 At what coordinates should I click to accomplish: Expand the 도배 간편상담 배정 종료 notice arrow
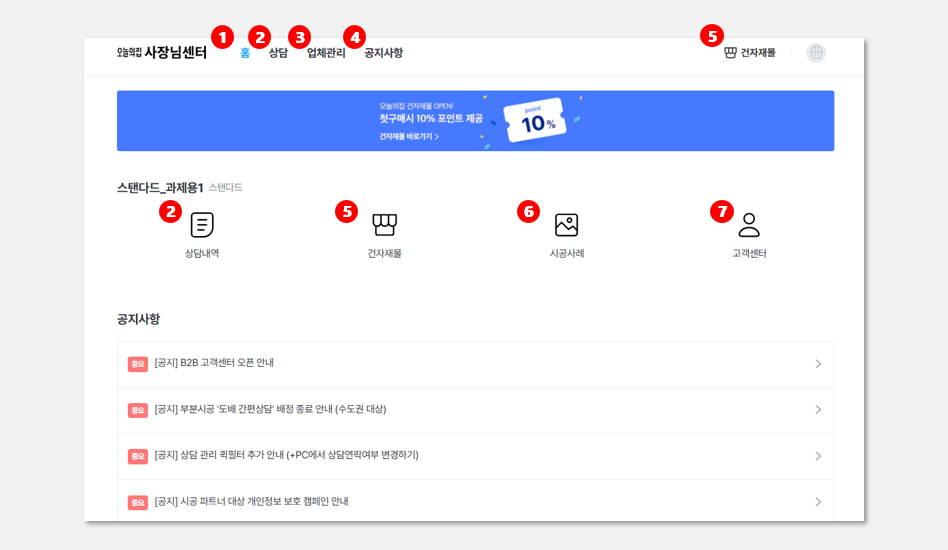pos(818,410)
